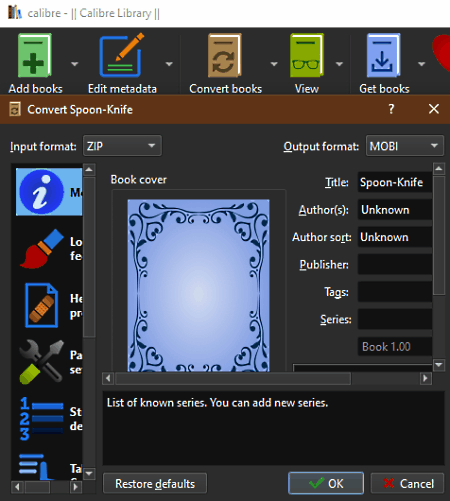Open the View book icon
This screenshot has height=501, width=450.
pos(307,55)
